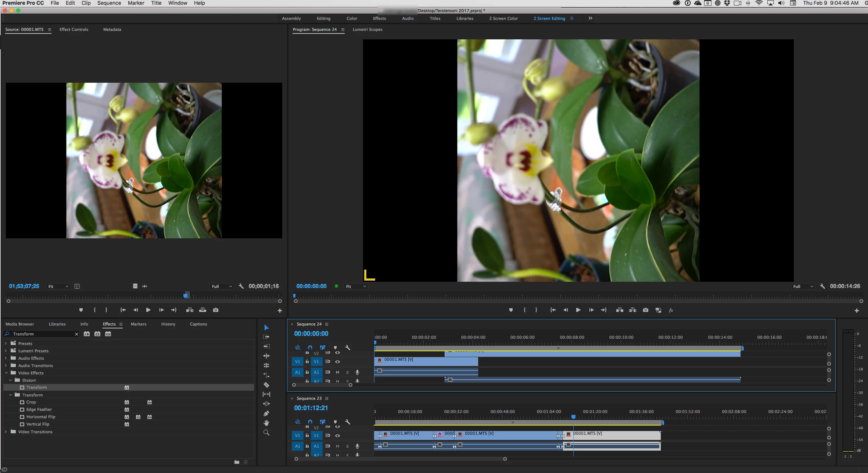Play the Program monitor sequence
The height and width of the screenshot is (473, 868).
[578, 310]
